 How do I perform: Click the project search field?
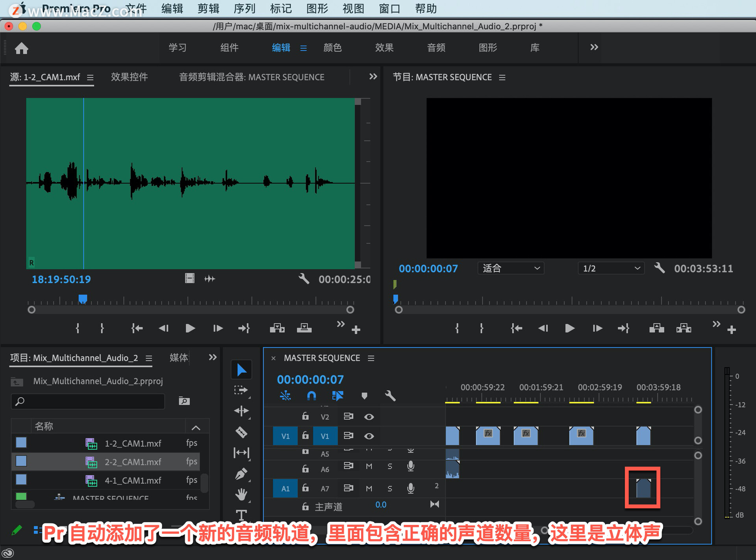(x=88, y=401)
